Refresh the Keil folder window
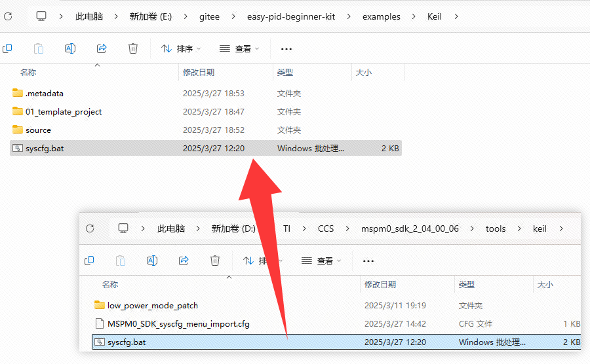Viewport: 590px width, 364px height. coord(8,16)
